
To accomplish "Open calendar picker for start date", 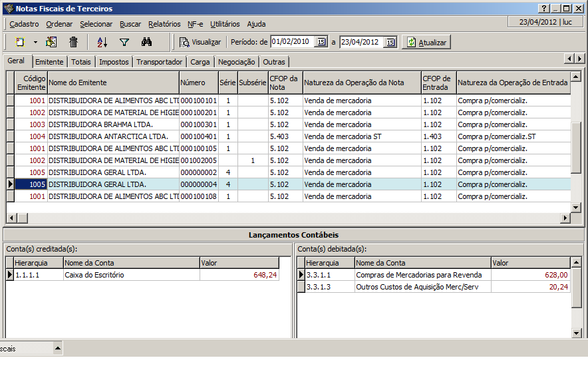I will pyautogui.click(x=321, y=42).
